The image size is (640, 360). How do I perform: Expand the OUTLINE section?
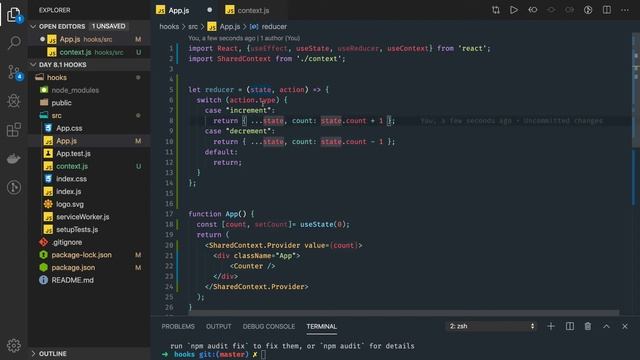click(x=33, y=353)
